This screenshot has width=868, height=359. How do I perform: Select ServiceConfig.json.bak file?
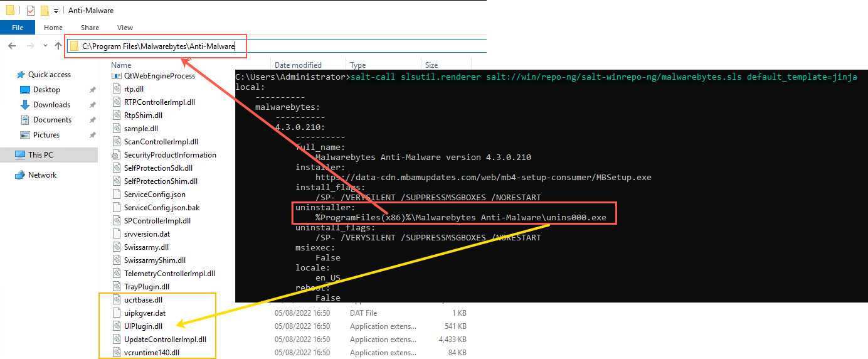[161, 208]
